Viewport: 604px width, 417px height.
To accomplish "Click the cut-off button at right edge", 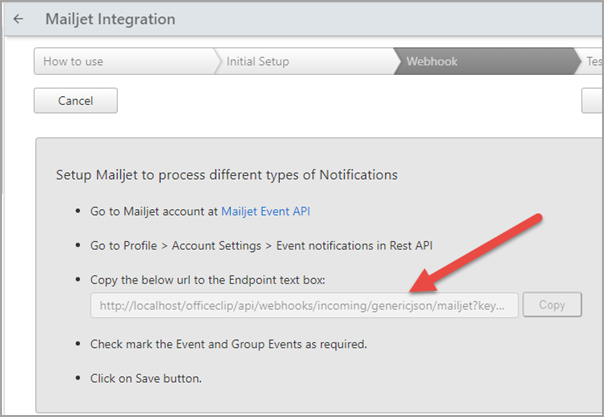I will click(x=592, y=100).
